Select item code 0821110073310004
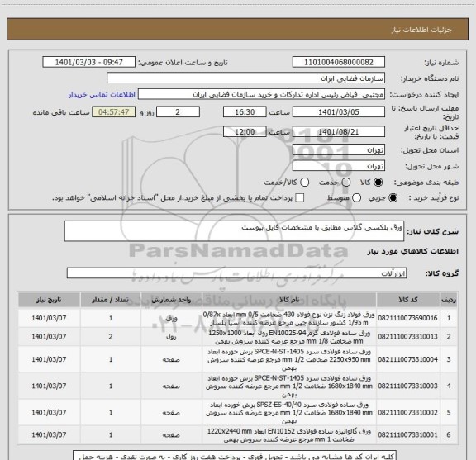Screen dimensions: 476x460 [407, 359]
